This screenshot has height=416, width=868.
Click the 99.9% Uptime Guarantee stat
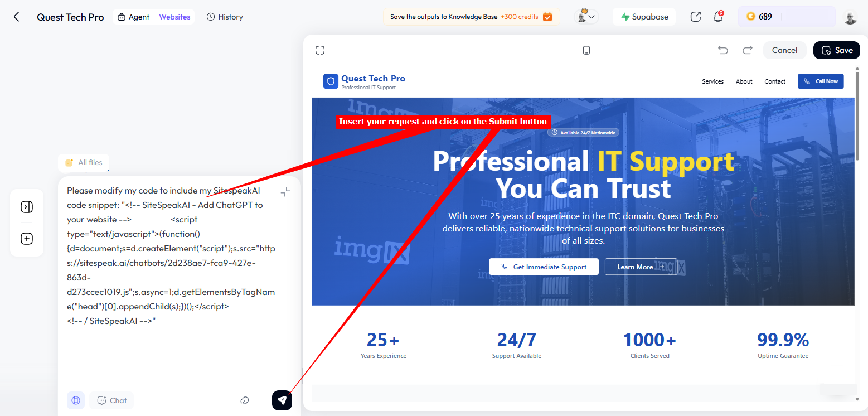(783, 345)
